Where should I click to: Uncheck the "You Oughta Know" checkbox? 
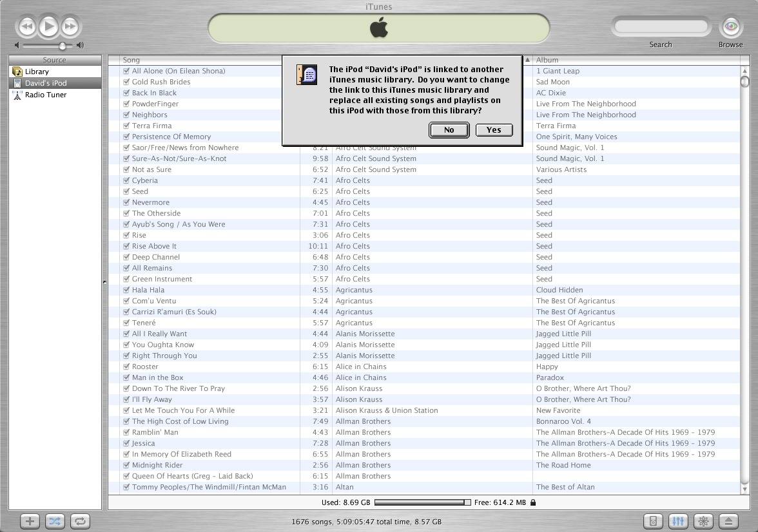126,345
